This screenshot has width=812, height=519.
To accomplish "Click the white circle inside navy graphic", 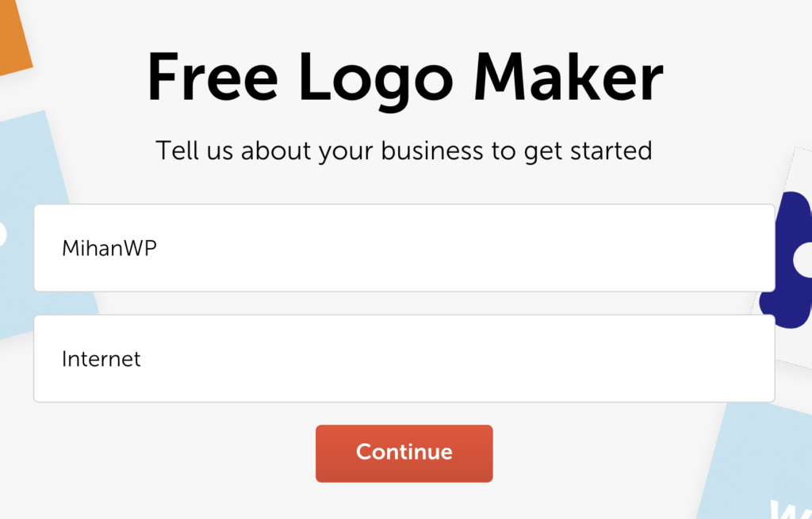I will (x=804, y=259).
